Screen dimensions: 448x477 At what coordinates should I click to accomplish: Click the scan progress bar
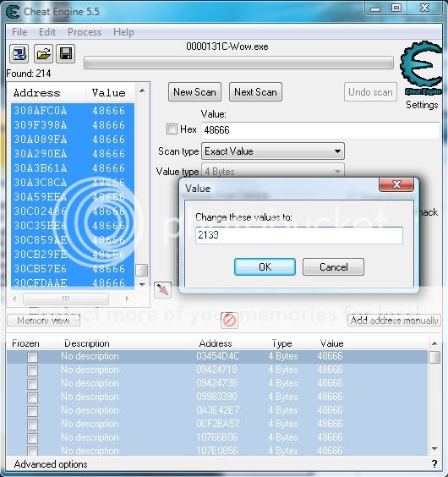pyautogui.click(x=238, y=63)
